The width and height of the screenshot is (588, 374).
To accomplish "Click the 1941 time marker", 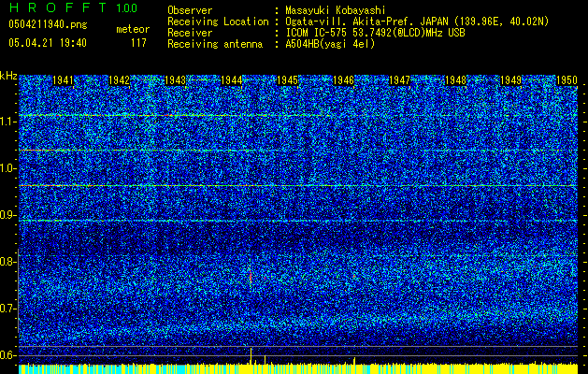I will point(63,80).
